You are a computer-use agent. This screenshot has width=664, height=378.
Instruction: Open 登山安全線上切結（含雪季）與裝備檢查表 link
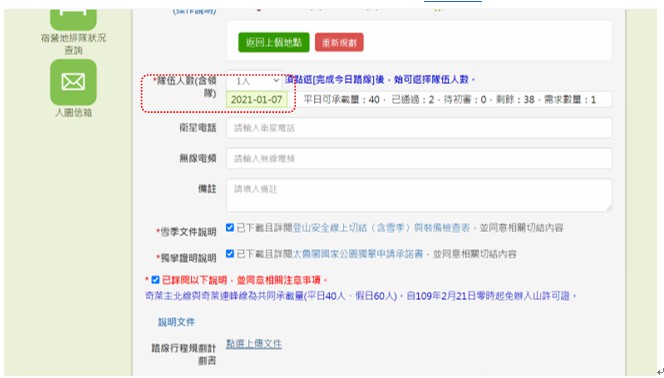coord(381,228)
